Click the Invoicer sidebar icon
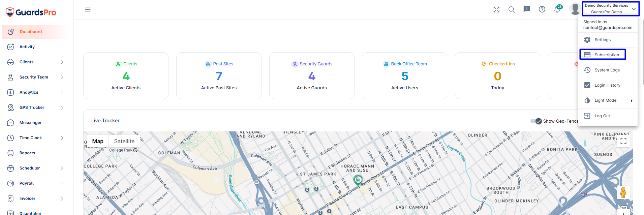The image size is (644, 215). (x=11, y=198)
